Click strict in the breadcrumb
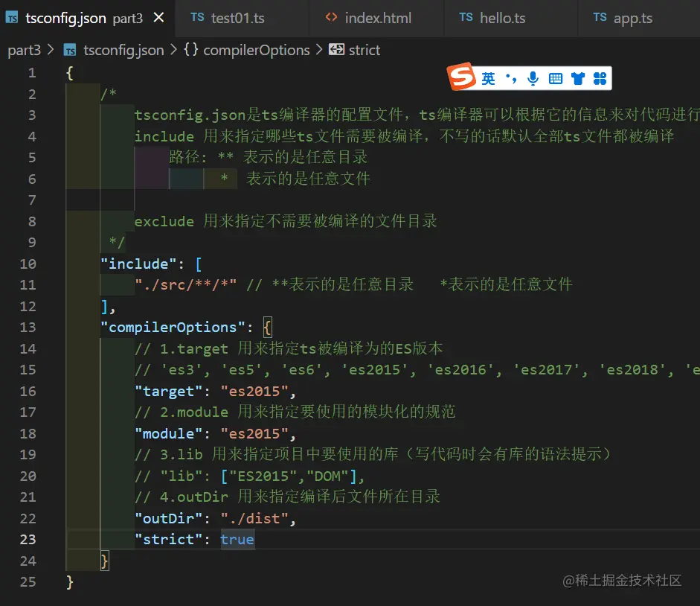Viewport: 700px width, 606px height. point(365,50)
